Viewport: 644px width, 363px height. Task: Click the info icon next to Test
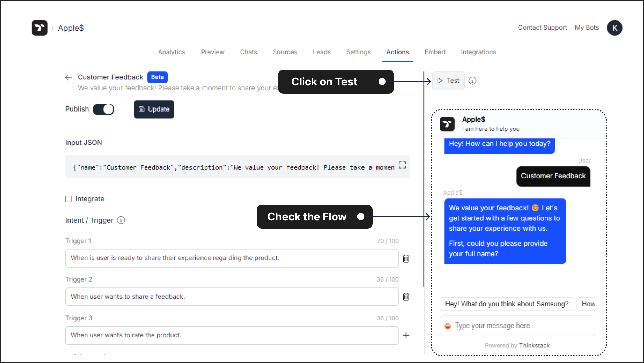pos(472,81)
